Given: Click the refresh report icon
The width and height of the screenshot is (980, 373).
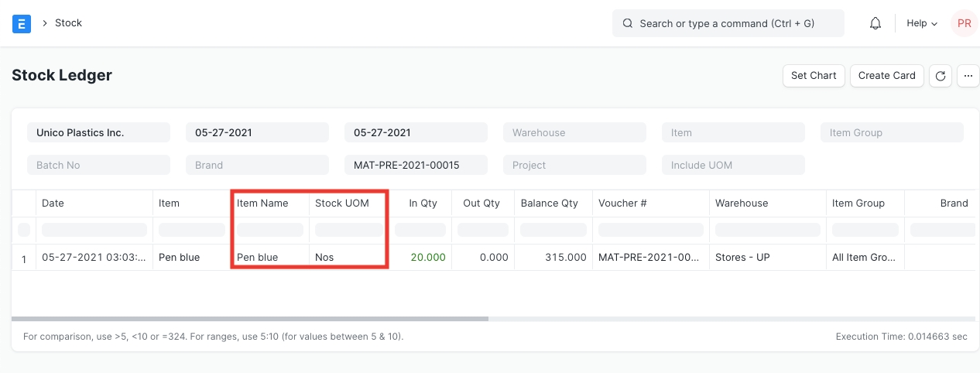Looking at the screenshot, I should pyautogui.click(x=941, y=76).
